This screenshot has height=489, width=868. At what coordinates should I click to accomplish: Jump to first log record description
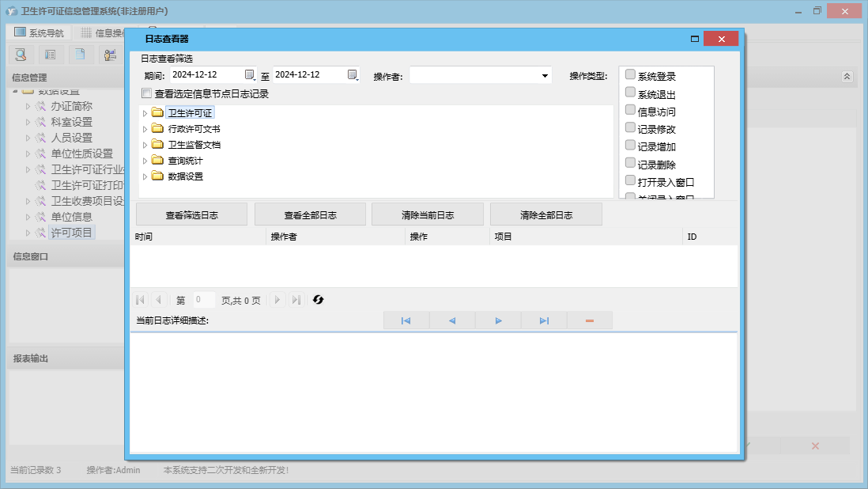tap(406, 320)
